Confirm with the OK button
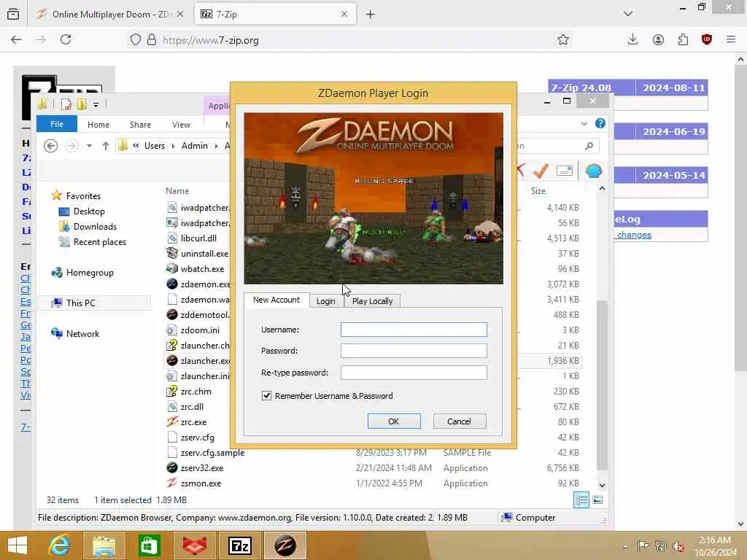This screenshot has width=747, height=560. 394,421
